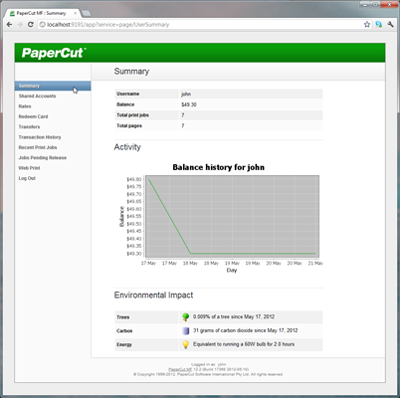Click the Carbon row label
This screenshot has height=398, width=400.
[124, 331]
